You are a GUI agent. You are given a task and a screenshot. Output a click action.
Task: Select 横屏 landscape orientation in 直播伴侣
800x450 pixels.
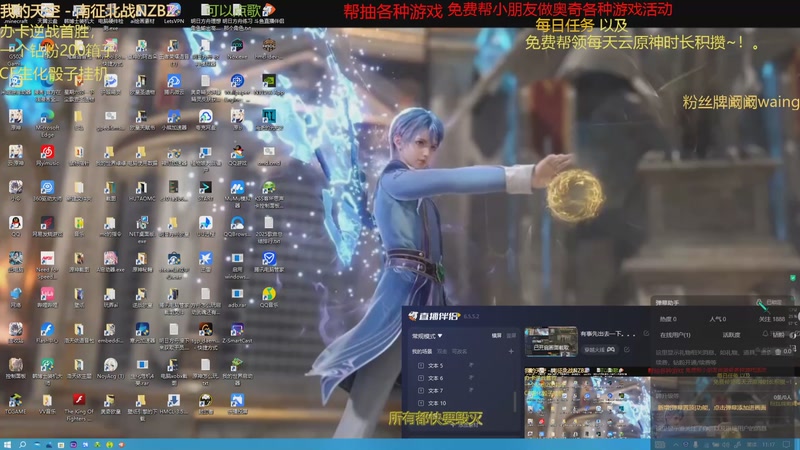point(496,336)
